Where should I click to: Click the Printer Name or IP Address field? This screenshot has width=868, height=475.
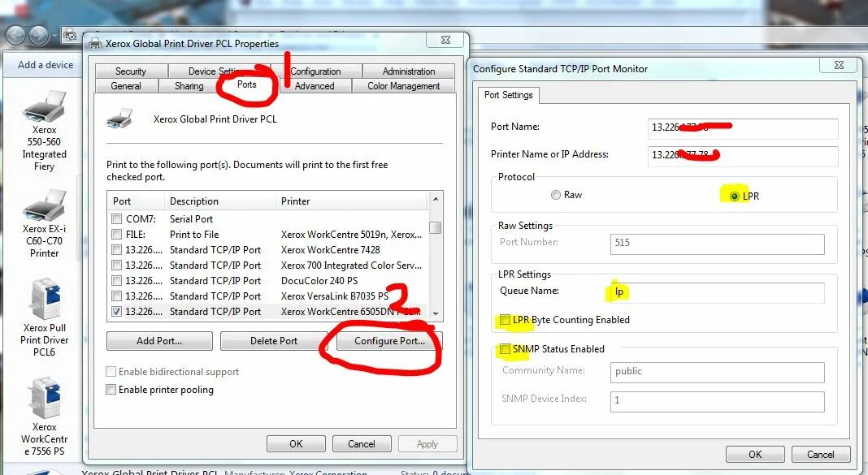point(742,155)
